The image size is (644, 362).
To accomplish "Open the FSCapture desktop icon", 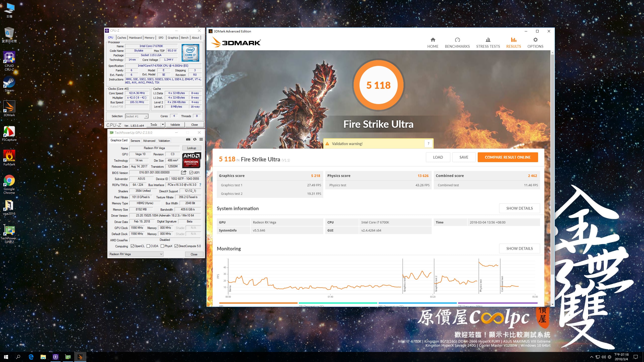I will tap(9, 133).
